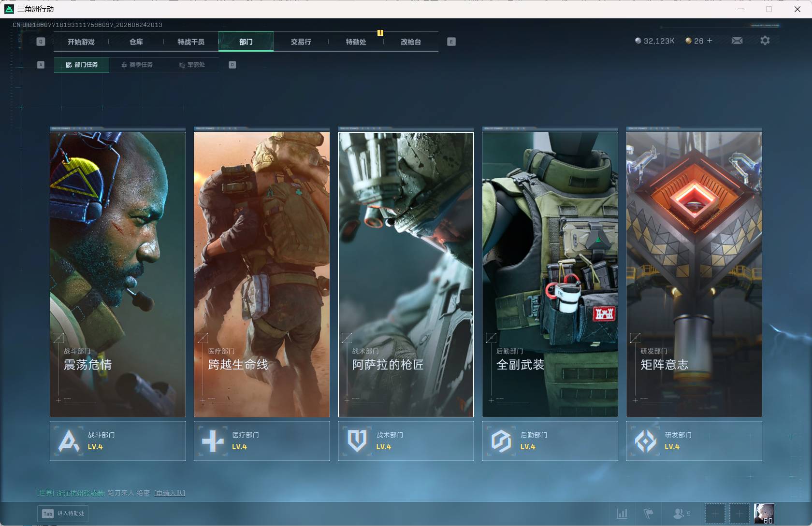Click the 研发部门 diamond emblem icon
812x526 pixels.
click(645, 441)
